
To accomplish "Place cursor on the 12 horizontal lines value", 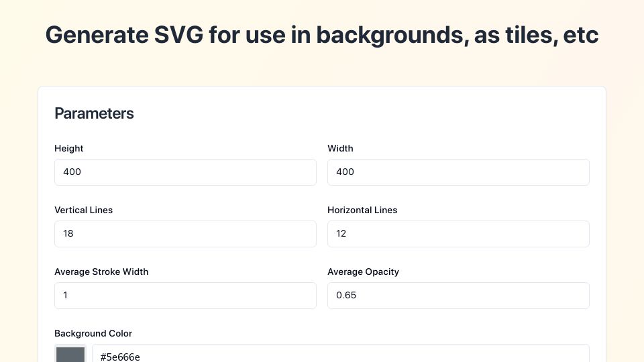I will point(341,233).
